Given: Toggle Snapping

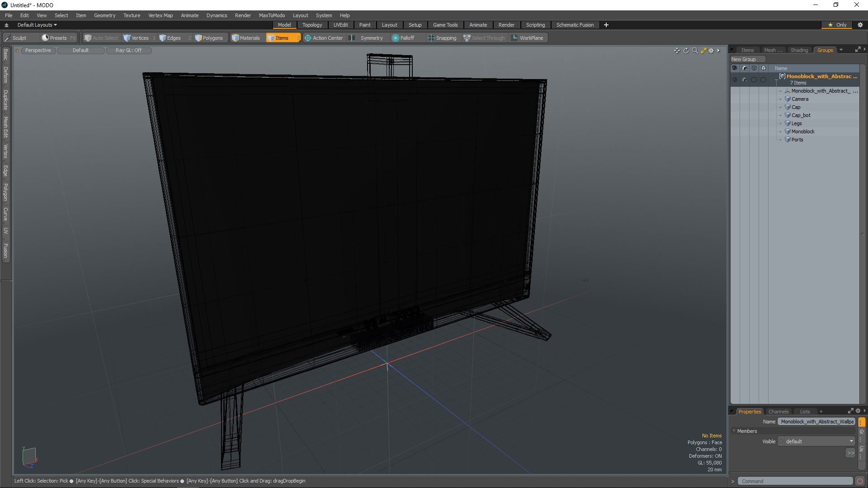Looking at the screenshot, I should pos(442,38).
